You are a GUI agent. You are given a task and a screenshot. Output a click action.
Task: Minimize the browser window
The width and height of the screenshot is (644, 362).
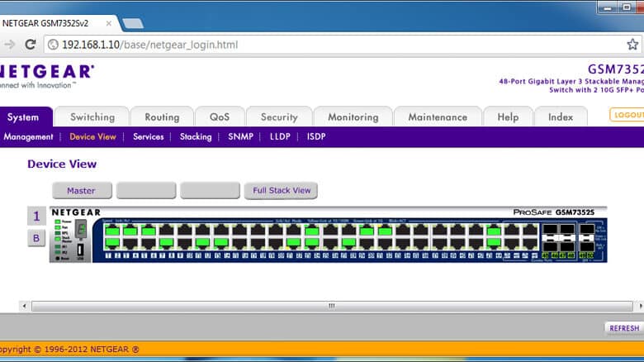pos(608,7)
